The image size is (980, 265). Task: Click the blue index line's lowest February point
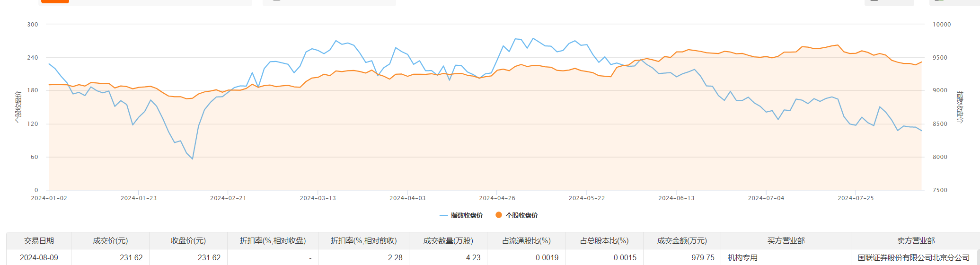(x=193, y=159)
